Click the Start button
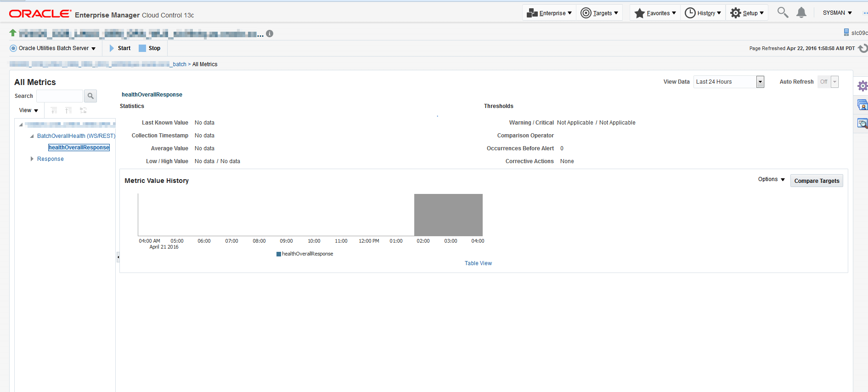The width and height of the screenshot is (868, 392). click(x=120, y=48)
